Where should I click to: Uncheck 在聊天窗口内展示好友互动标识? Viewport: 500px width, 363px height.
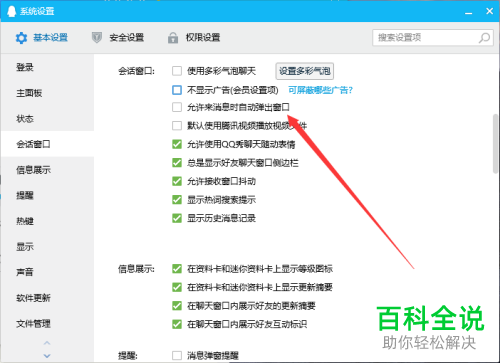177,324
